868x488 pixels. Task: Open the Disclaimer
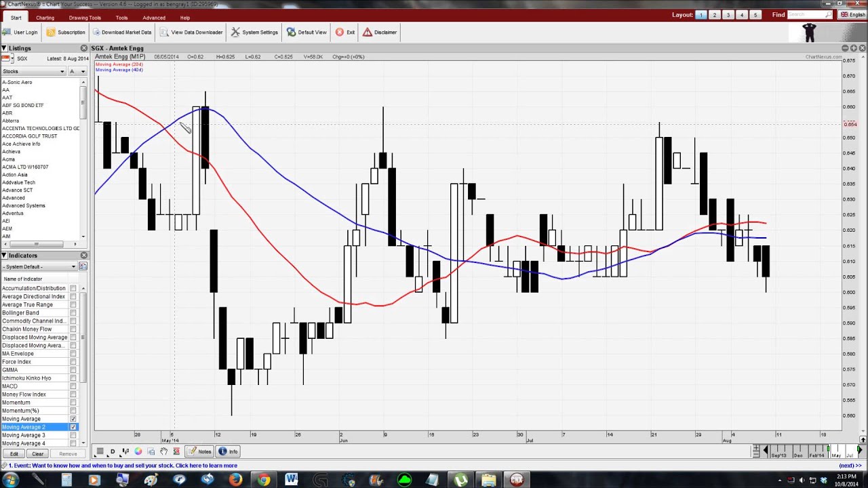(x=380, y=32)
